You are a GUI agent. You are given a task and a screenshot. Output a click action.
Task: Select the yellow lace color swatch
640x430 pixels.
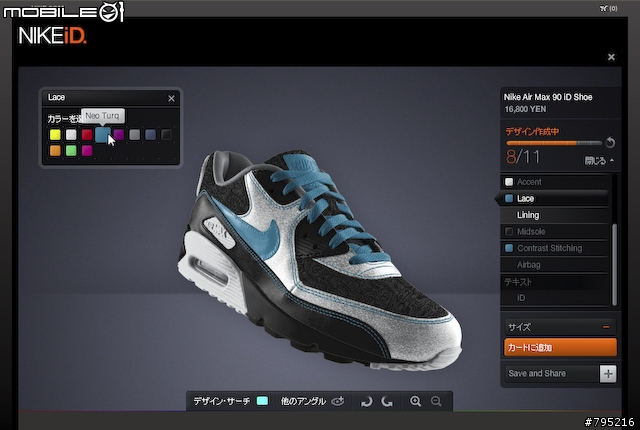(x=55, y=135)
